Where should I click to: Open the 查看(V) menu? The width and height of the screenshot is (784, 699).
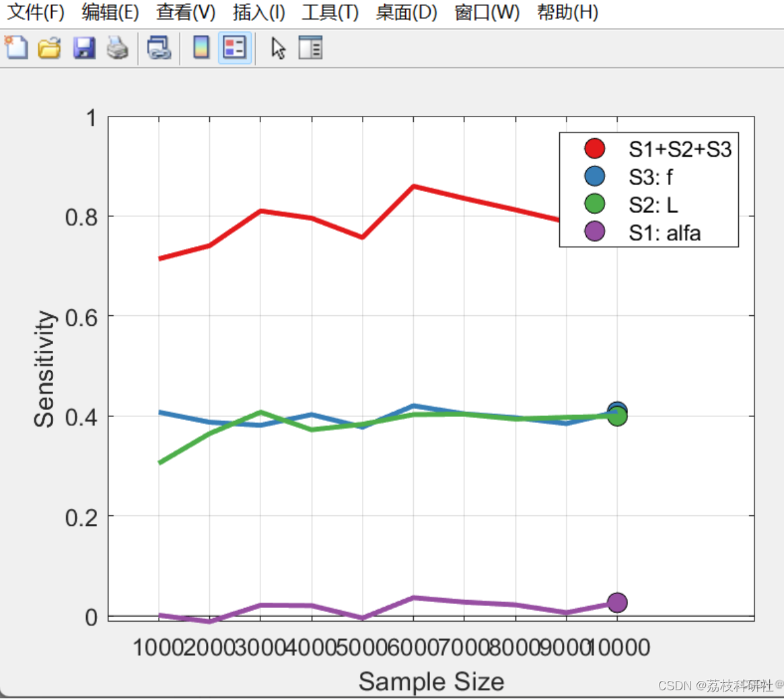pyautogui.click(x=186, y=12)
